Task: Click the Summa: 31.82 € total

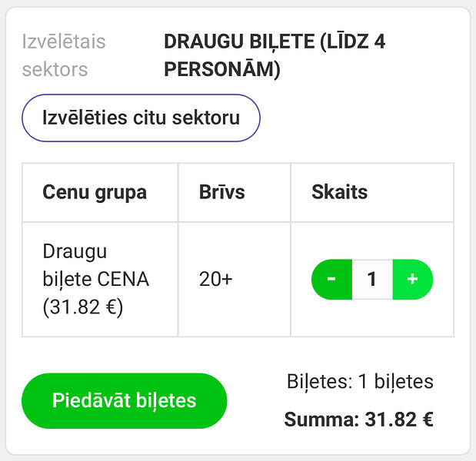Action: (359, 420)
